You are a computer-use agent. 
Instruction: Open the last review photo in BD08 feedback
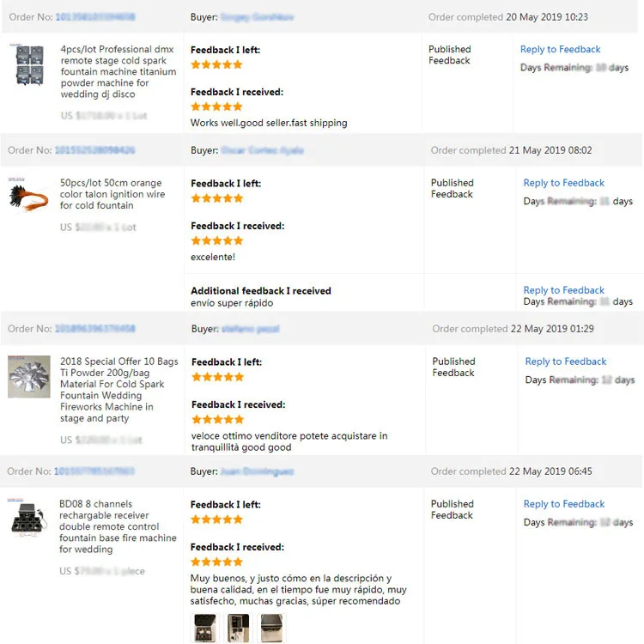tap(271, 628)
